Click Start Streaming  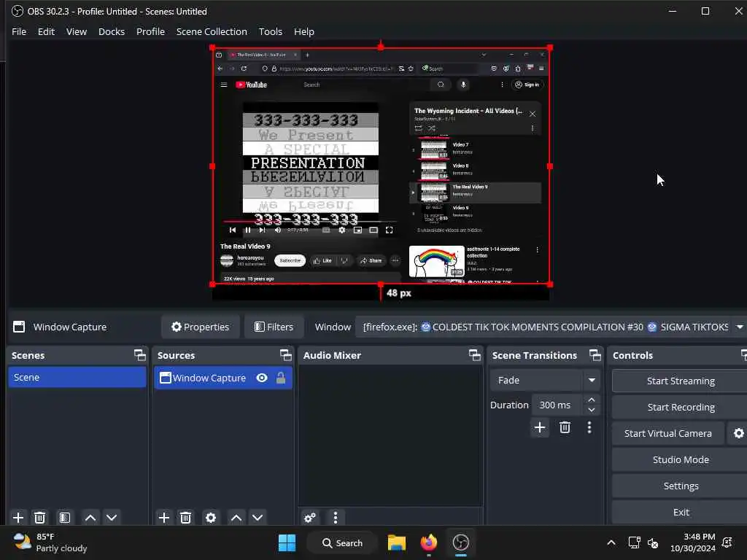681,381
